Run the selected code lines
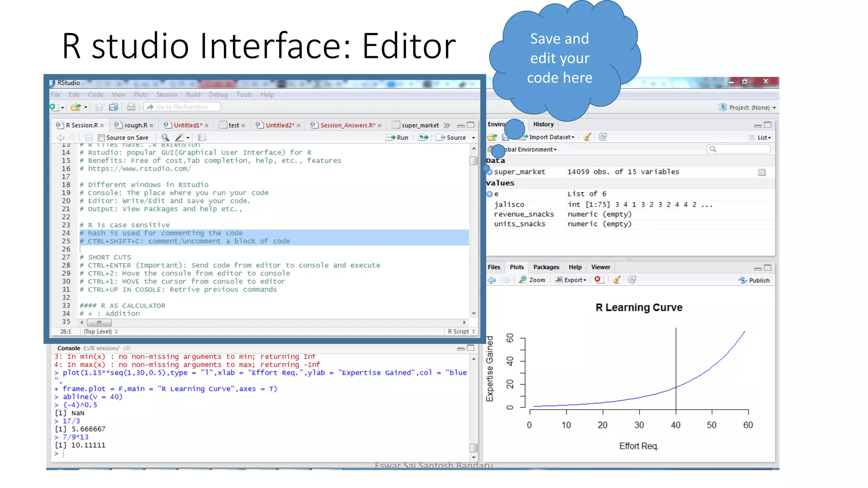This screenshot has width=868, height=488. [x=397, y=138]
